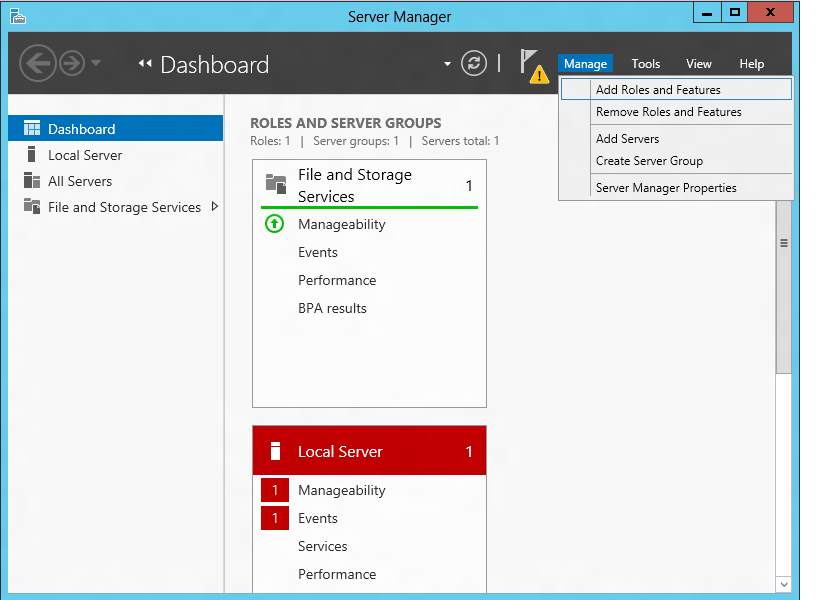819x600 pixels.
Task: Open Manageability in File and Storage tile
Action: (x=342, y=225)
